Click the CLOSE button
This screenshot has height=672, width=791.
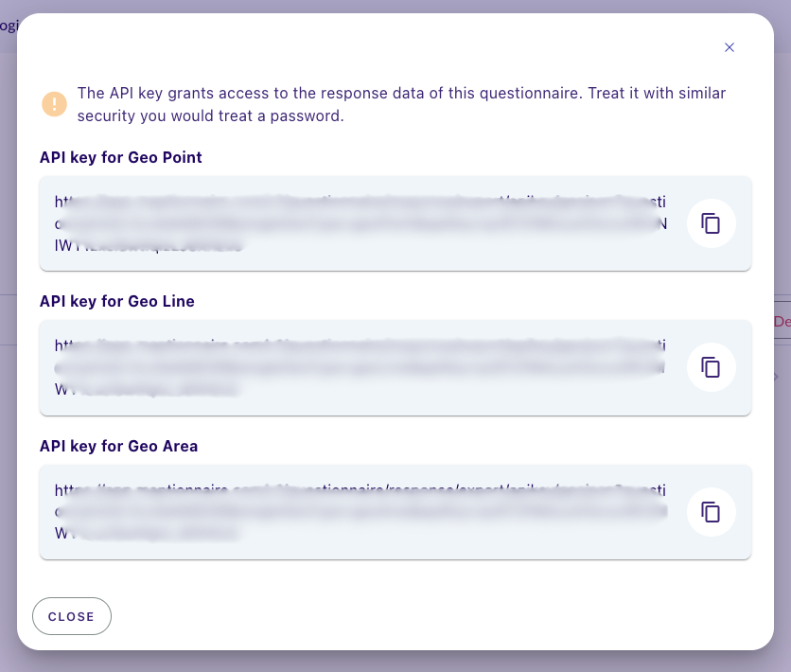[x=72, y=616]
